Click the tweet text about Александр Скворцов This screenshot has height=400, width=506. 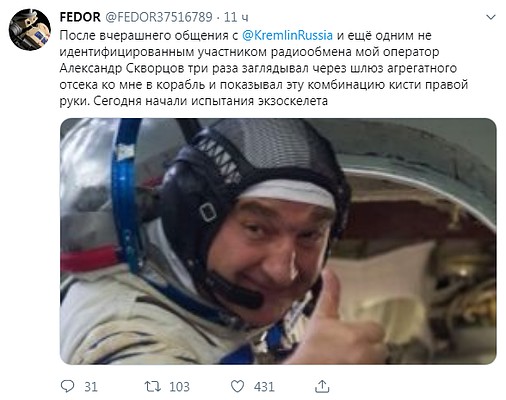264,68
